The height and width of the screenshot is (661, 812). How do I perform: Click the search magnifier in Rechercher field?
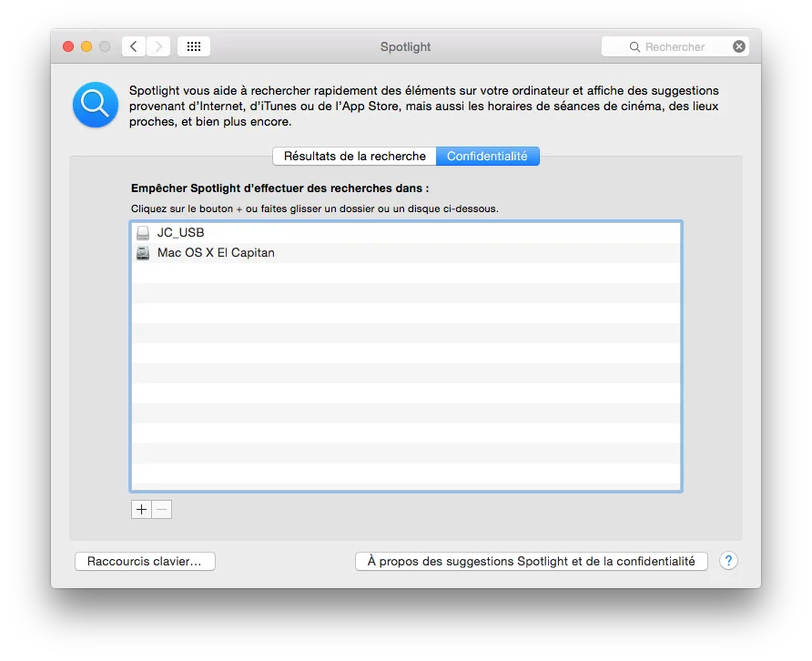[634, 47]
